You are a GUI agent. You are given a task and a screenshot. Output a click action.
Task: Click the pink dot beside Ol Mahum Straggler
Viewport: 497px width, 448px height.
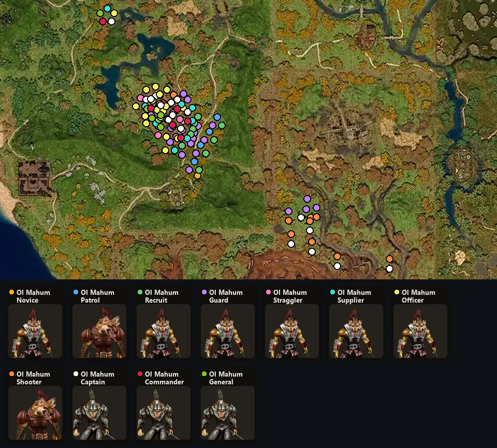pos(269,292)
